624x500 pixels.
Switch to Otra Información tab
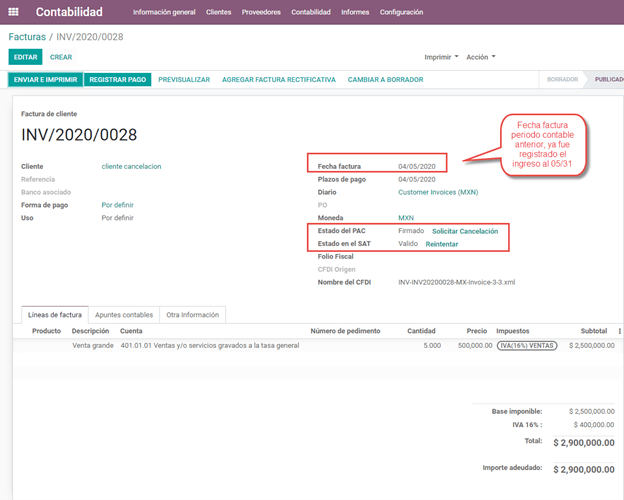tap(193, 315)
